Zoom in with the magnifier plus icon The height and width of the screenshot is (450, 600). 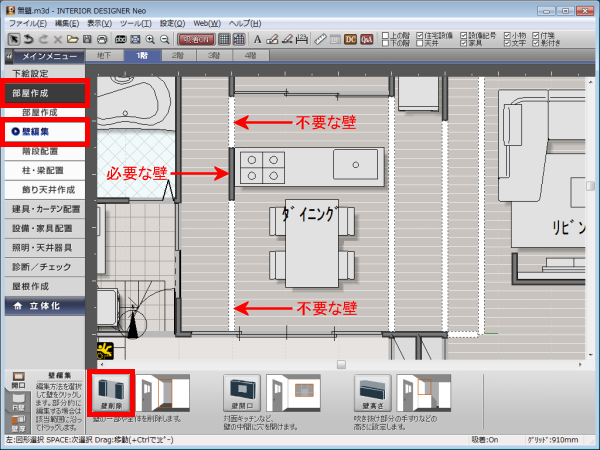point(149,38)
